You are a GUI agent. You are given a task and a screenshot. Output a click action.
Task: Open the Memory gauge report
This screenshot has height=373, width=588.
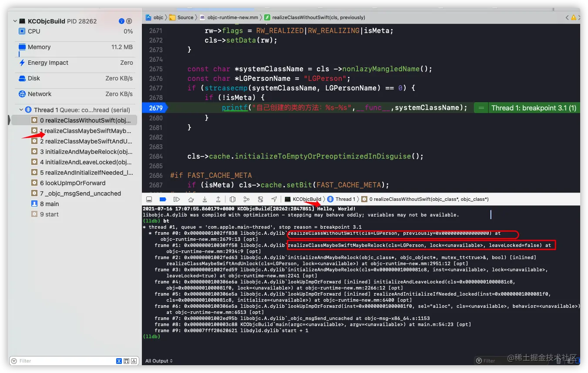pos(75,47)
